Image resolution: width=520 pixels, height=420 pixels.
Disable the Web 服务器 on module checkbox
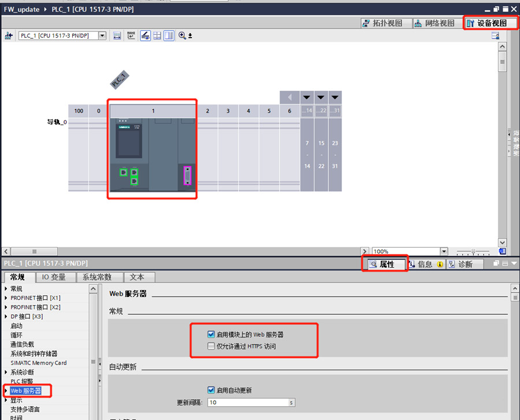tap(211, 334)
